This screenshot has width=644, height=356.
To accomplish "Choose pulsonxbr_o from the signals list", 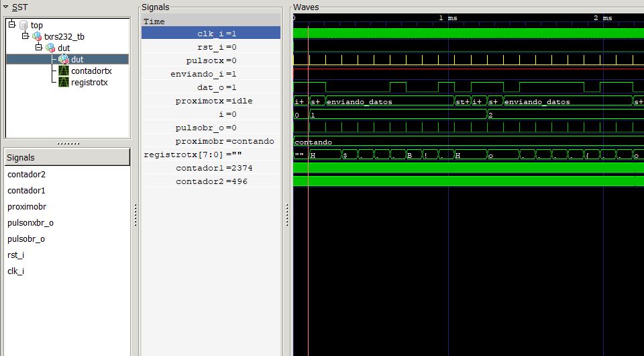I will click(x=30, y=222).
